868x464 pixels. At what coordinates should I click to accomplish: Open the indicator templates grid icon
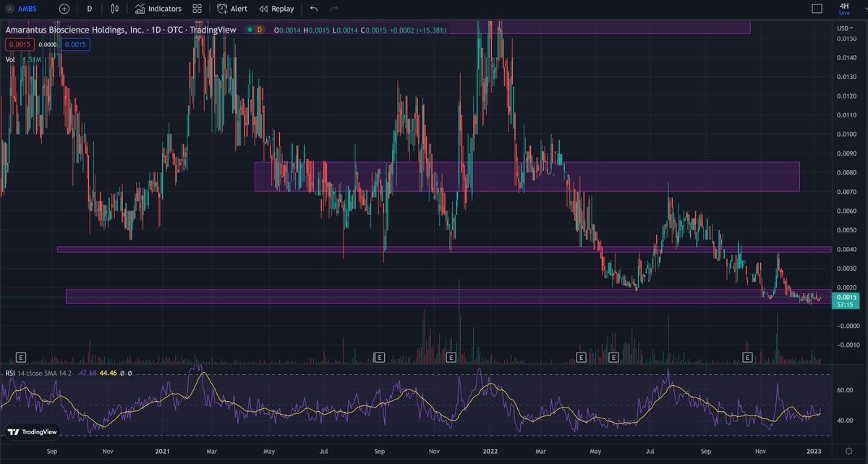tap(197, 9)
